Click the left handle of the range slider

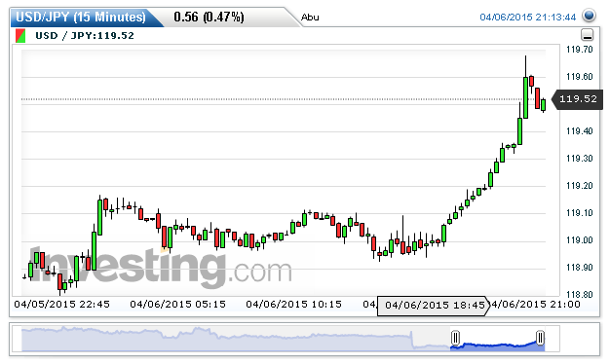(455, 338)
